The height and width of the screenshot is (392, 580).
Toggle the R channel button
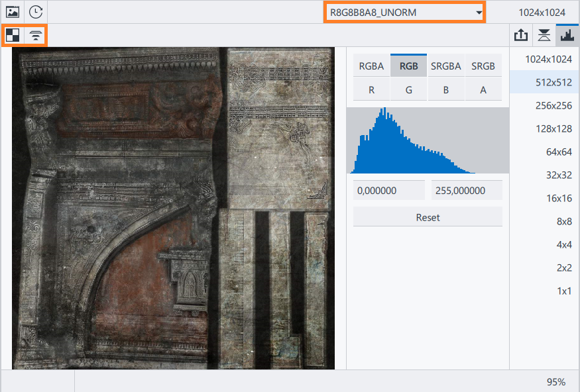[371, 90]
